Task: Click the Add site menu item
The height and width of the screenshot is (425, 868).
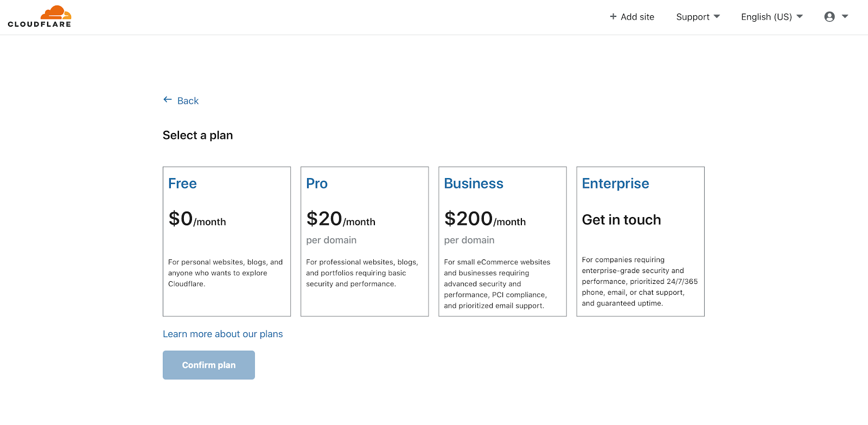Action: [637, 17]
